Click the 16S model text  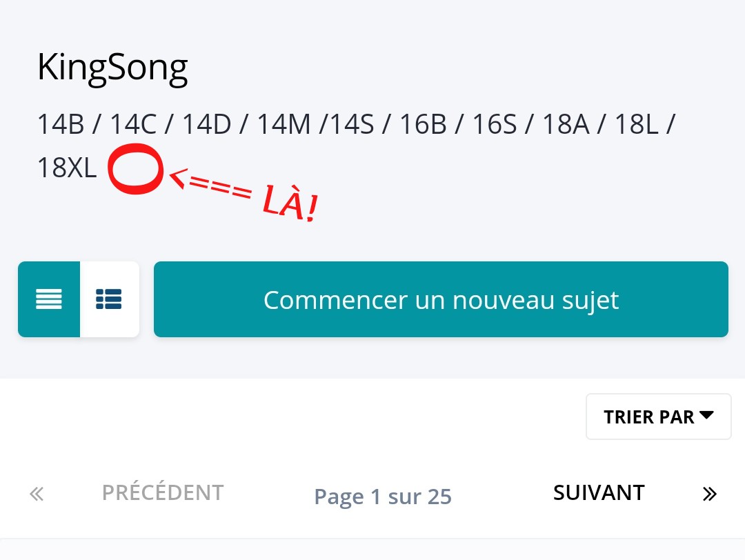tap(494, 124)
